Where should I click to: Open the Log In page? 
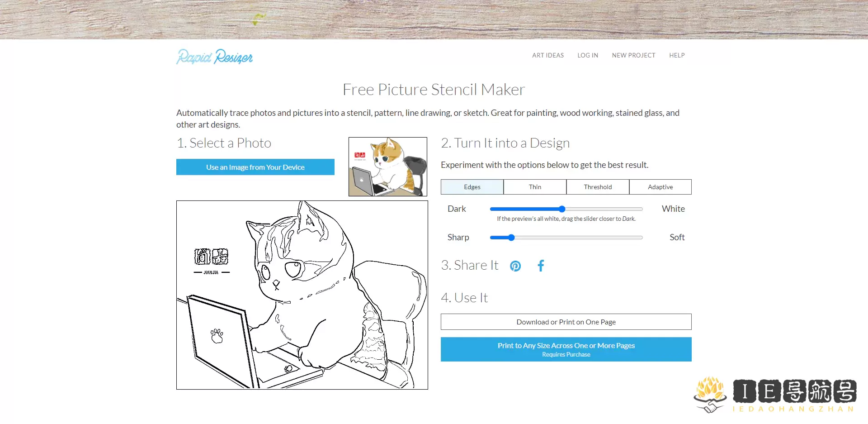coord(587,55)
